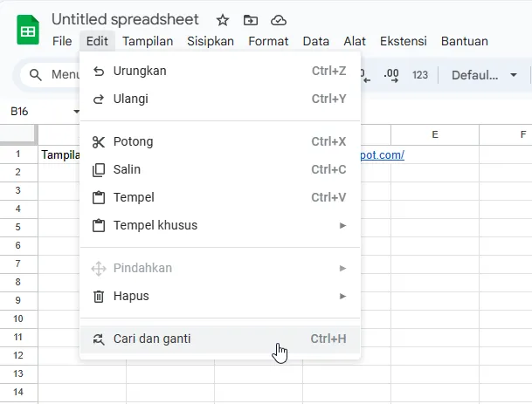Screen dimensions: 532x404
Task: Open the 123 number format button
Action: point(420,75)
